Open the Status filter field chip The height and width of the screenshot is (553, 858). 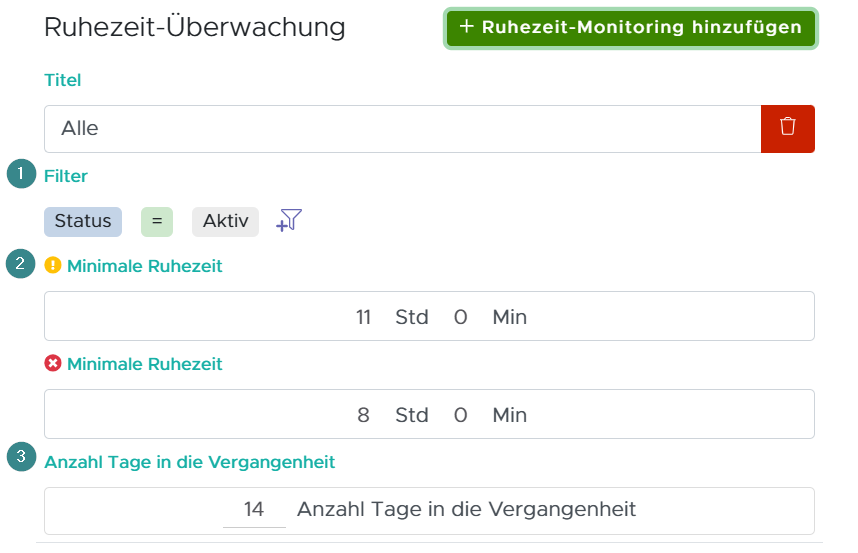click(x=83, y=221)
